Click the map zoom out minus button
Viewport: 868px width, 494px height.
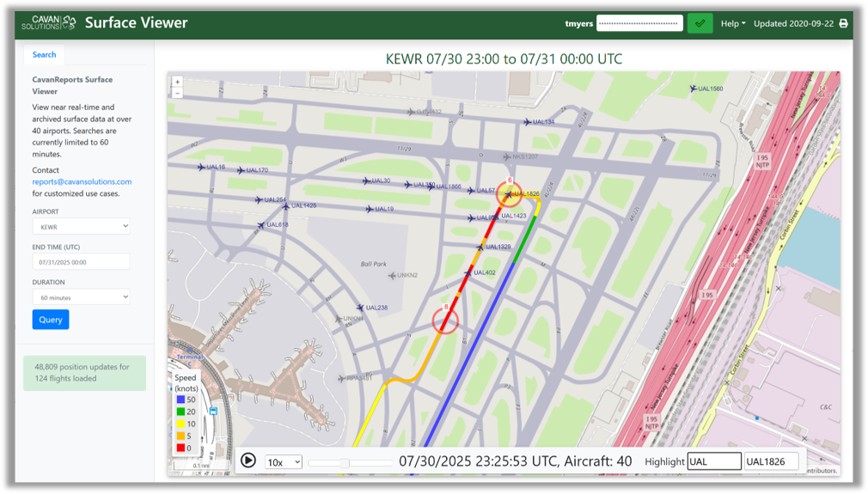point(177,93)
